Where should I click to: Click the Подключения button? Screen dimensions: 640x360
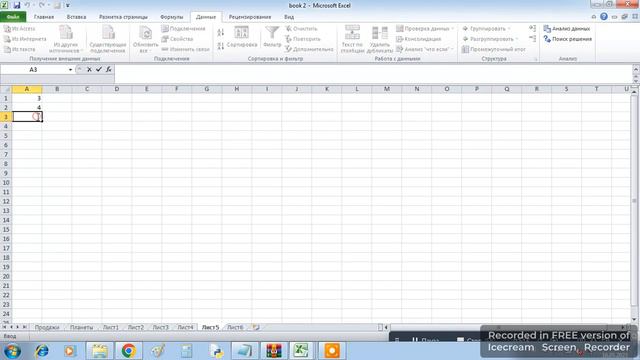coord(183,29)
